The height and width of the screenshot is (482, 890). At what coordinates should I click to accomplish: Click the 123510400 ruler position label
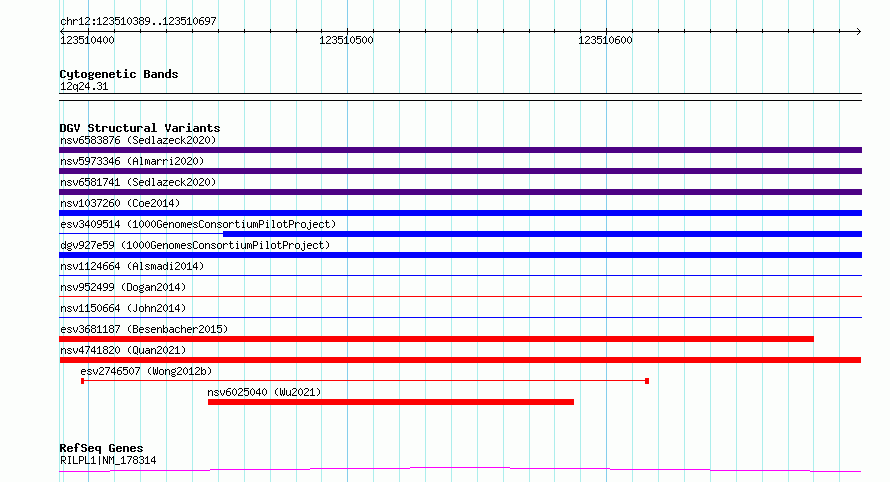(87, 40)
